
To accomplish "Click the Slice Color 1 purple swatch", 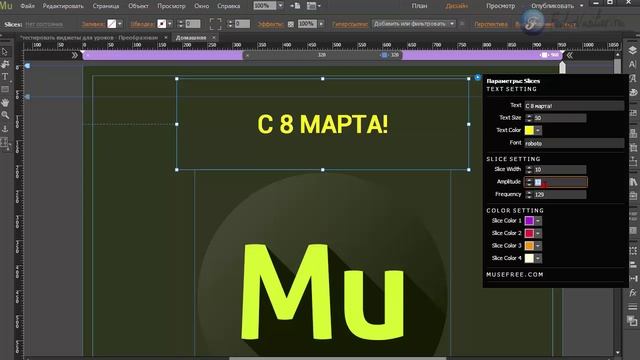I will coord(529,221).
